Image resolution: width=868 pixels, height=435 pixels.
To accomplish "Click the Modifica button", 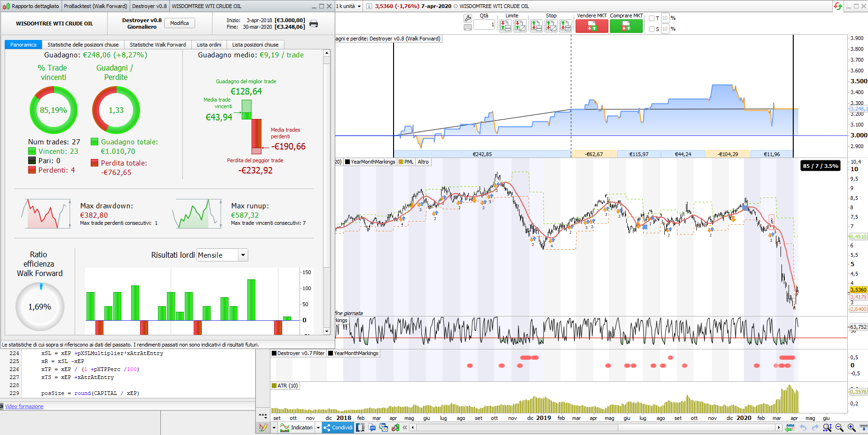I will 180,23.
